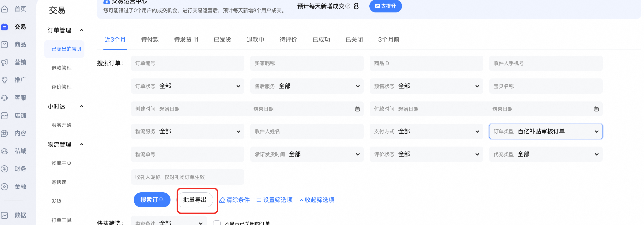
Task: Collapse the 小时达 menu section
Action: [82, 106]
